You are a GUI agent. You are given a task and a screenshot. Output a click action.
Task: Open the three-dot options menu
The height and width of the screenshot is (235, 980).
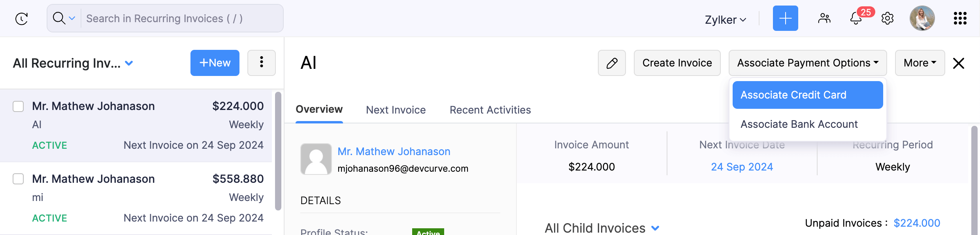[262, 63]
